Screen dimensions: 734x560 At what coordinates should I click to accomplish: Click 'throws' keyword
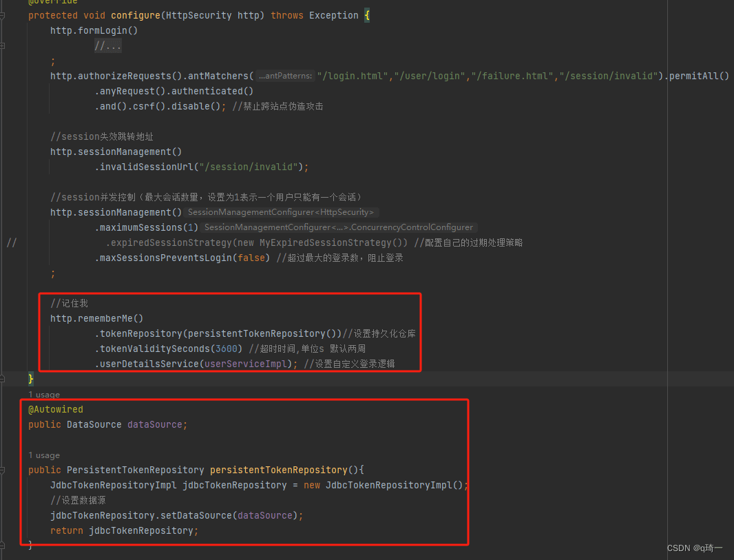point(287,15)
